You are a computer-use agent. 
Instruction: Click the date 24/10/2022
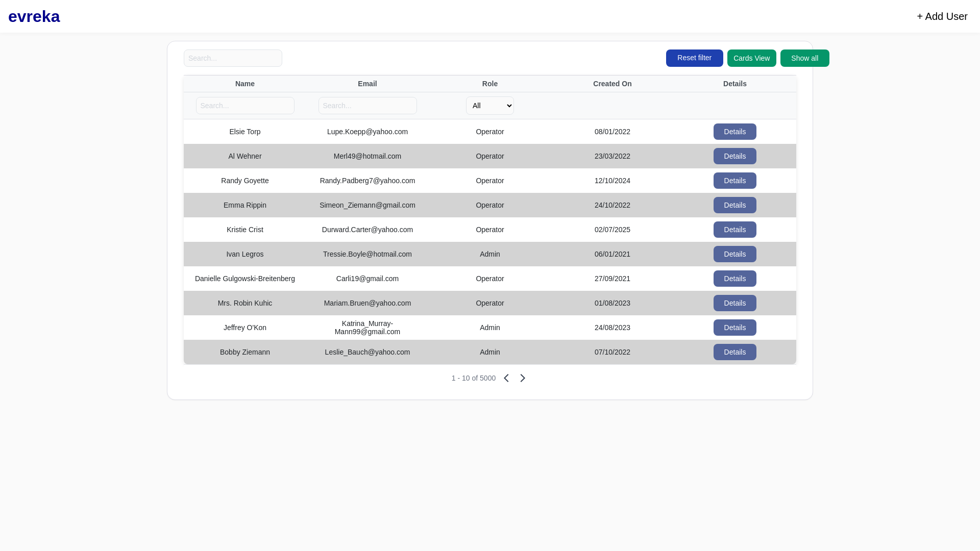point(612,205)
